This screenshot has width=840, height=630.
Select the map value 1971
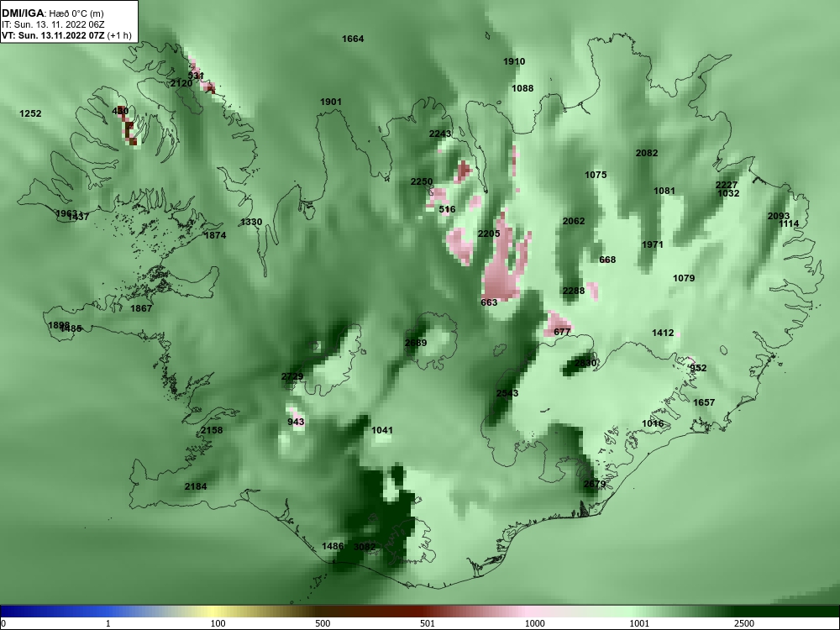click(x=653, y=244)
